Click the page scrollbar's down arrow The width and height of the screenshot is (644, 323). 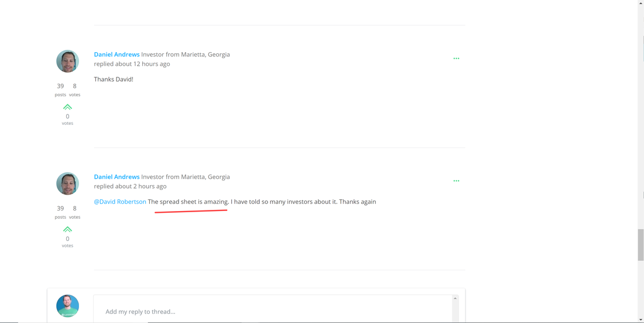[x=640, y=319]
